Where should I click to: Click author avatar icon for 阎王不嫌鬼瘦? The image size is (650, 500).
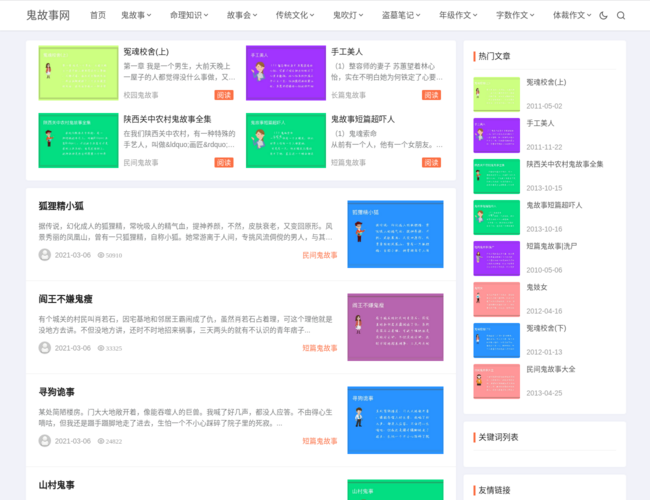point(45,348)
